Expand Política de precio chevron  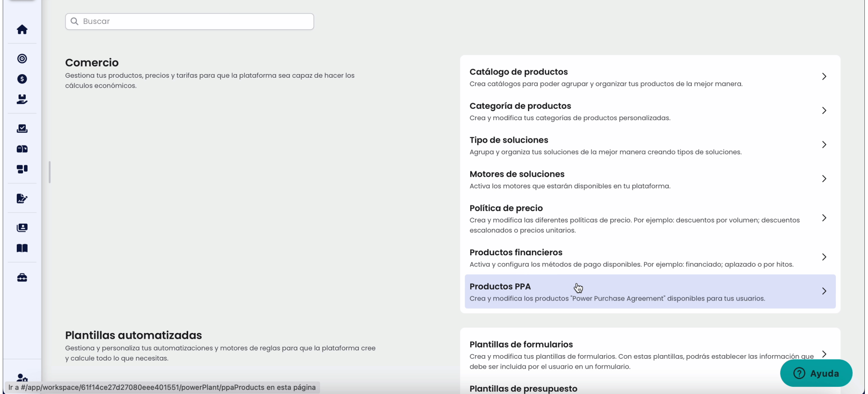824,218
